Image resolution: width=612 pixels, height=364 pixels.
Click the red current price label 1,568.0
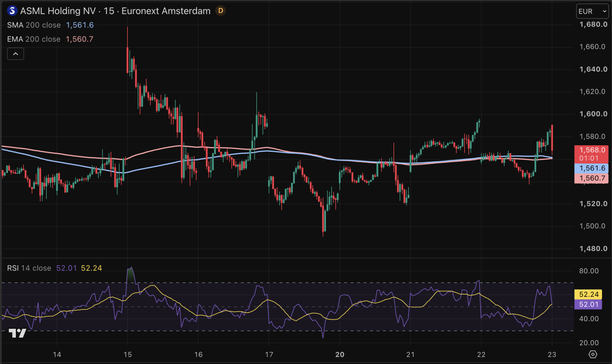pos(591,154)
